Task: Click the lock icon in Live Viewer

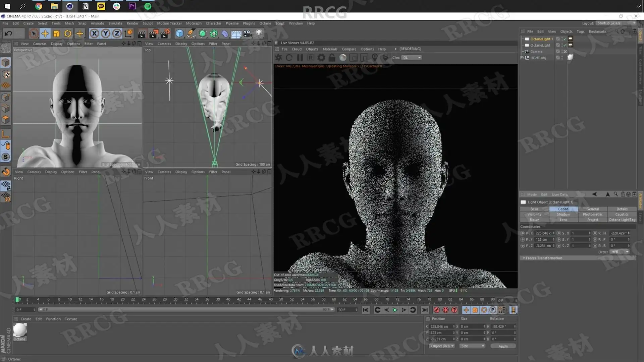Action: click(x=332, y=58)
